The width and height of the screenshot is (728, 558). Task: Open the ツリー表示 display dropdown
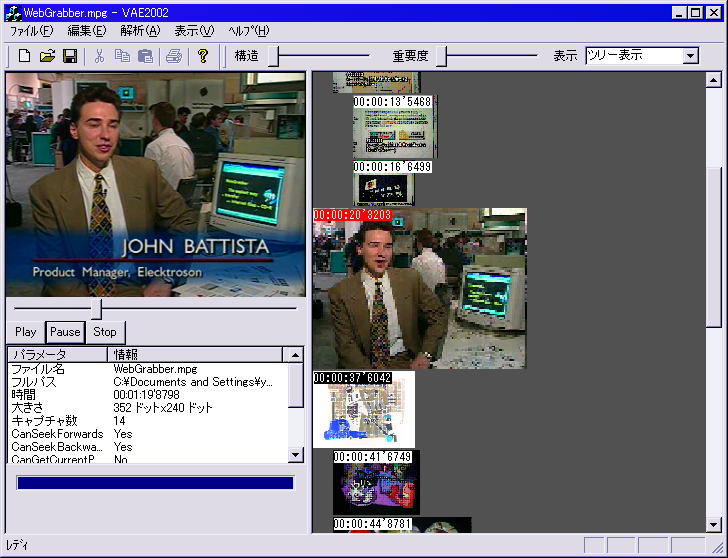pyautogui.click(x=690, y=56)
